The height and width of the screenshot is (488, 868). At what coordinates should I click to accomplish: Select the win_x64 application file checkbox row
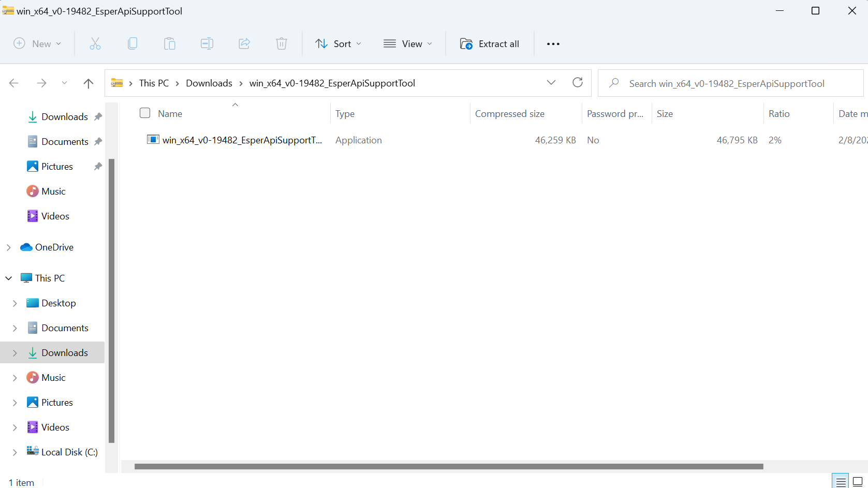[145, 140]
